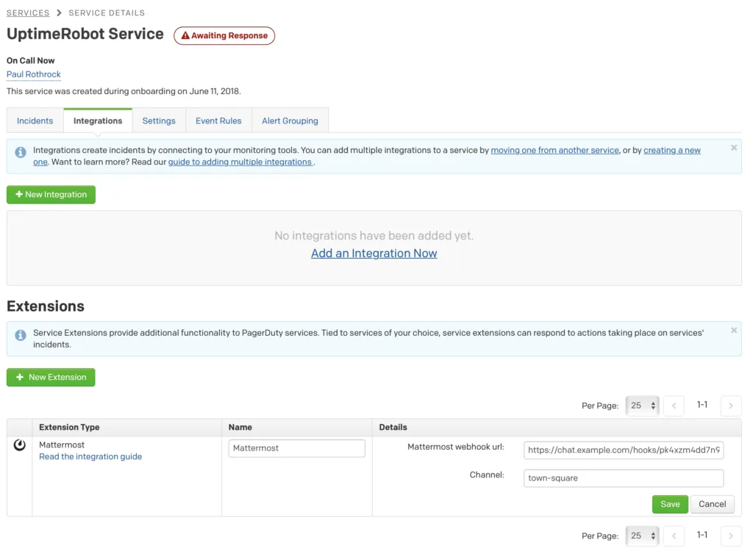Cancel editing the Mattermost extension

click(x=712, y=504)
